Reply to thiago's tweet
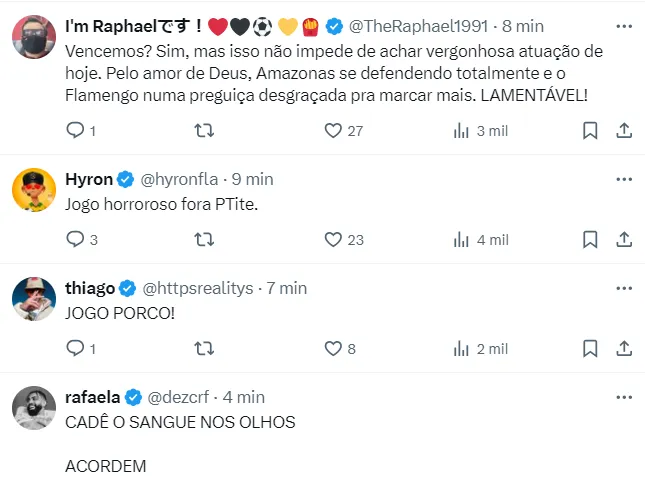The height and width of the screenshot is (486, 645). tap(75, 348)
